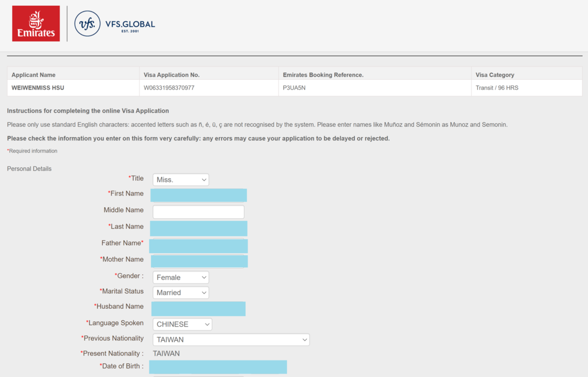Screen dimensions: 588x377
Task: Expand the Marital Status dropdown
Action: 180,293
